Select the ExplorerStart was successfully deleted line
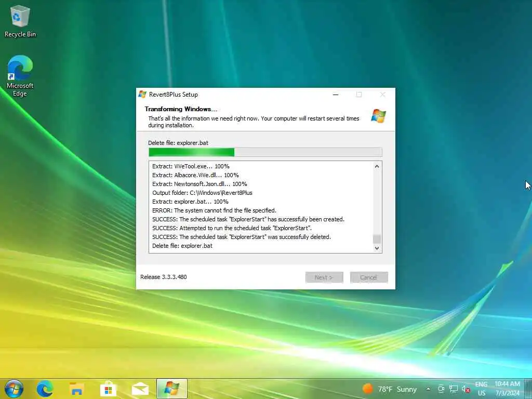 [242, 237]
